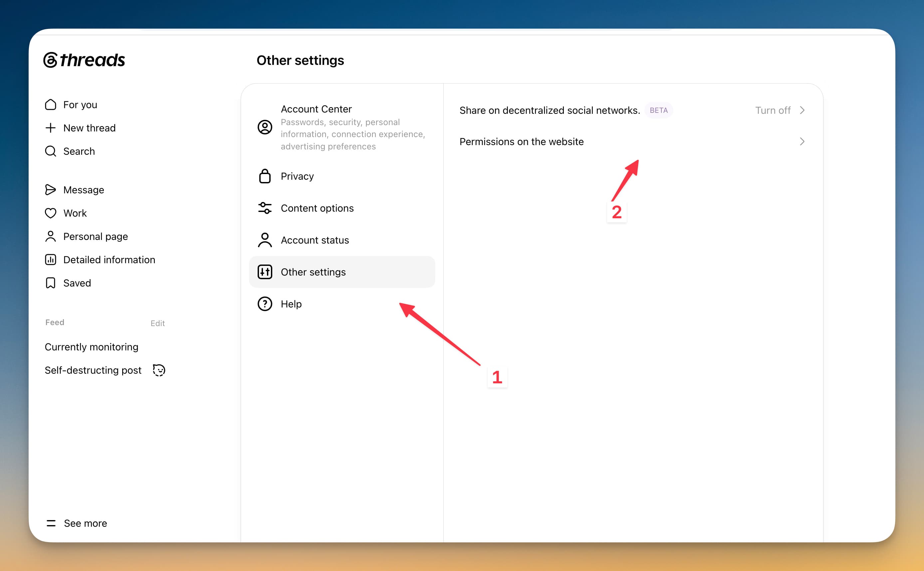Viewport: 924px width, 571px height.
Task: Select the New thread label
Action: [x=90, y=128]
